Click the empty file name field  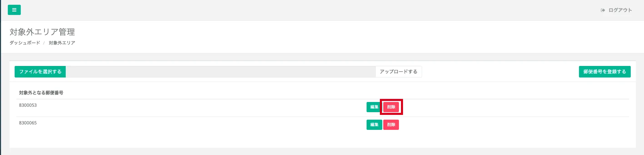click(220, 72)
